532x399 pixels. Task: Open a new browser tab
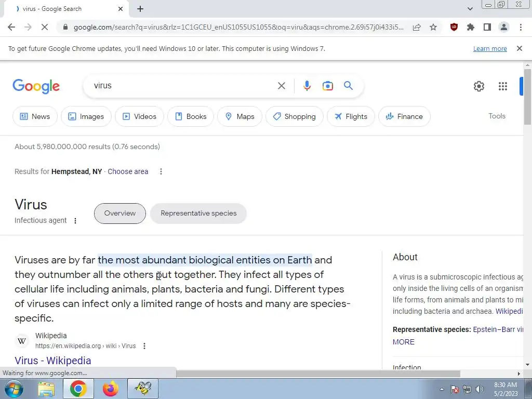(140, 9)
